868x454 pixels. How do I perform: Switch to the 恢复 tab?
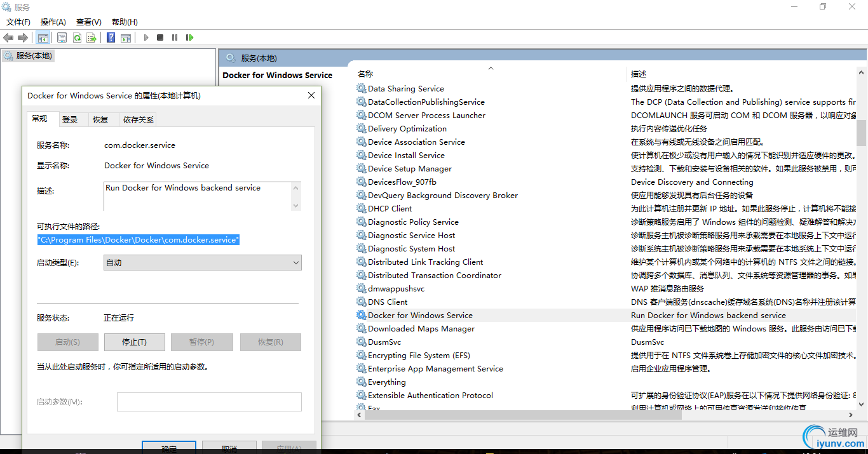[x=100, y=119]
